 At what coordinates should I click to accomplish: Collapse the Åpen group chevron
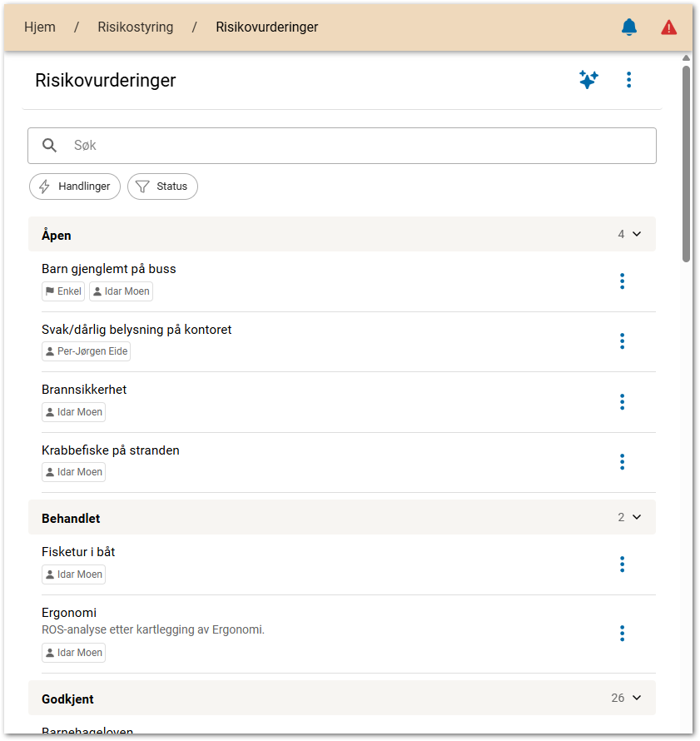637,235
